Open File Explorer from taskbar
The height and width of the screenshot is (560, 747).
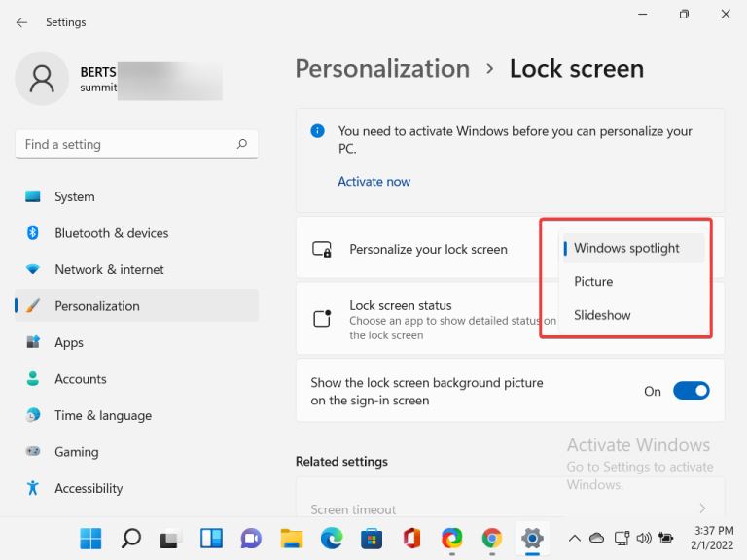point(292,539)
